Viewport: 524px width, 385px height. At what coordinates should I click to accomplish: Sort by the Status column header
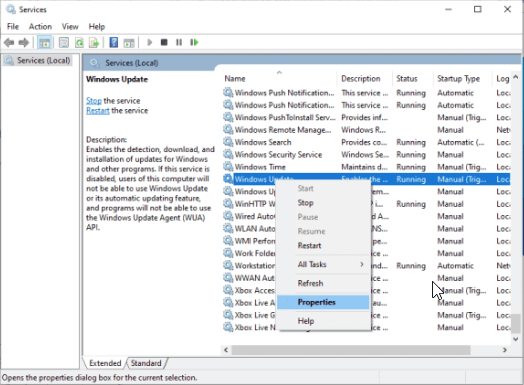tap(413, 79)
